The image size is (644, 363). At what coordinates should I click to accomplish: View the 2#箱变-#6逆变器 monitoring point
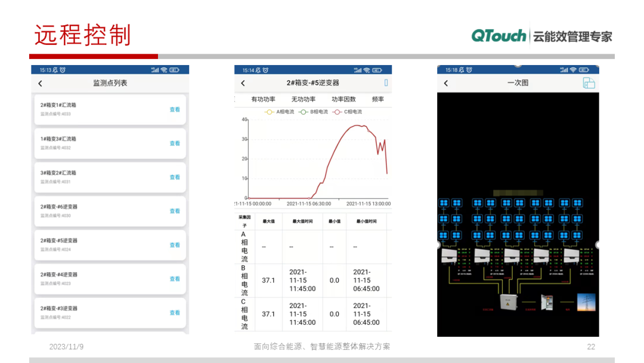click(175, 211)
